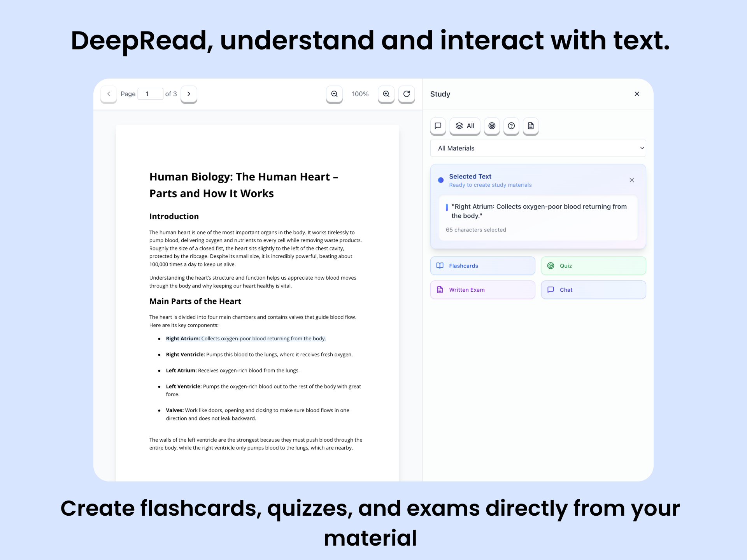Zoom in on the document
Viewport: 747px width, 560px height.
coord(386,94)
